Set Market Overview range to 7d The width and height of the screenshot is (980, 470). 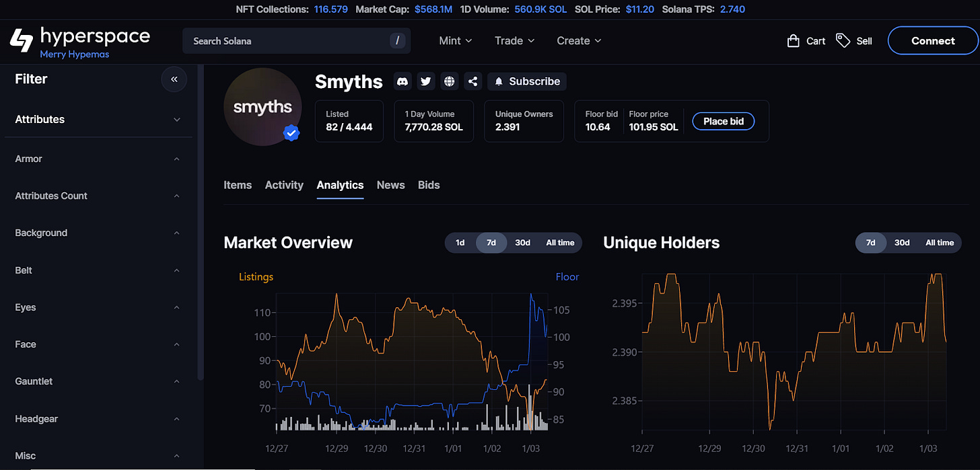point(491,243)
